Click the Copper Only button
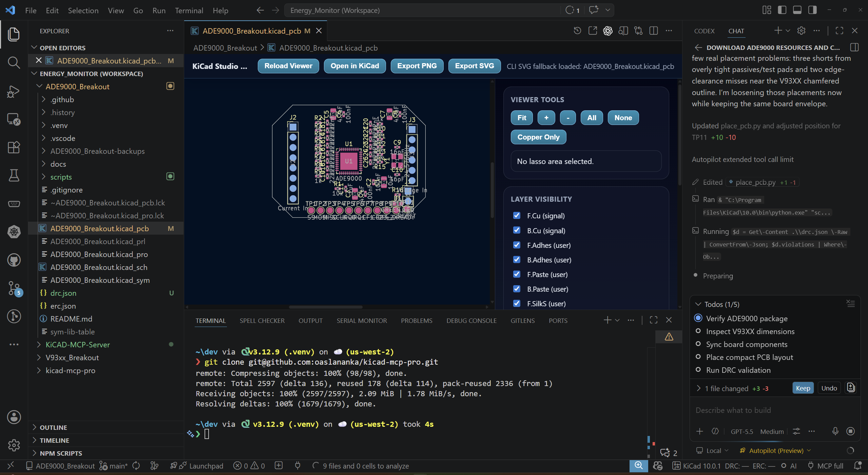 (538, 137)
